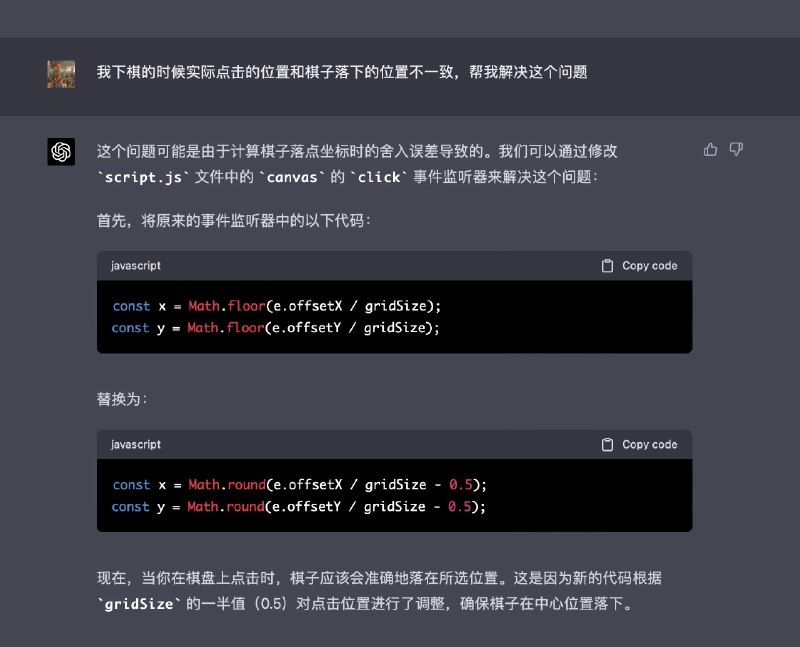Select the javascript label on the second code block
This screenshot has height=647, width=800.
coord(135,444)
